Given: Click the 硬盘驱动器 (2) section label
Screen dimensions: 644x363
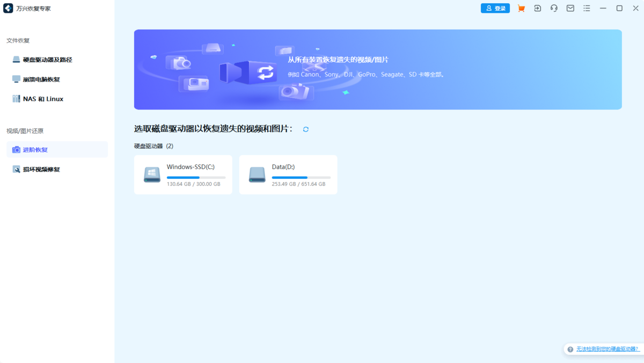Looking at the screenshot, I should [x=153, y=146].
